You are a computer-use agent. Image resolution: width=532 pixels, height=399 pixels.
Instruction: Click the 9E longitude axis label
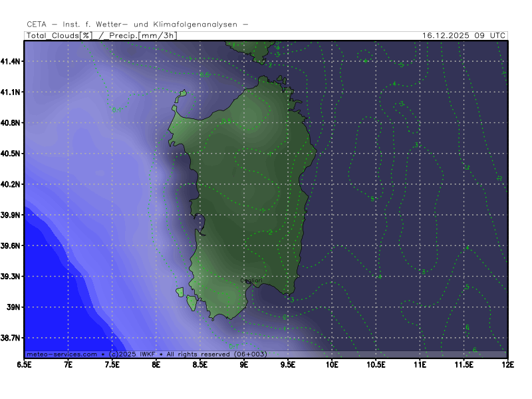(244, 364)
